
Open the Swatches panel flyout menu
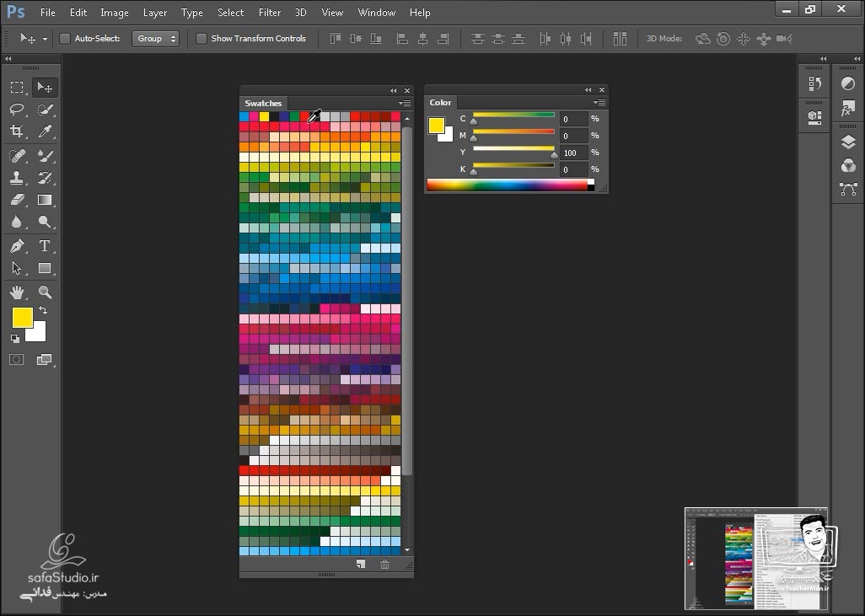pyautogui.click(x=405, y=103)
